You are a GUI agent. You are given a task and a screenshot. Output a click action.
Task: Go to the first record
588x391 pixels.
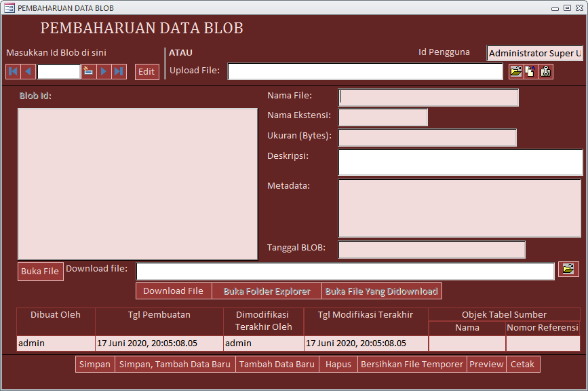point(13,71)
